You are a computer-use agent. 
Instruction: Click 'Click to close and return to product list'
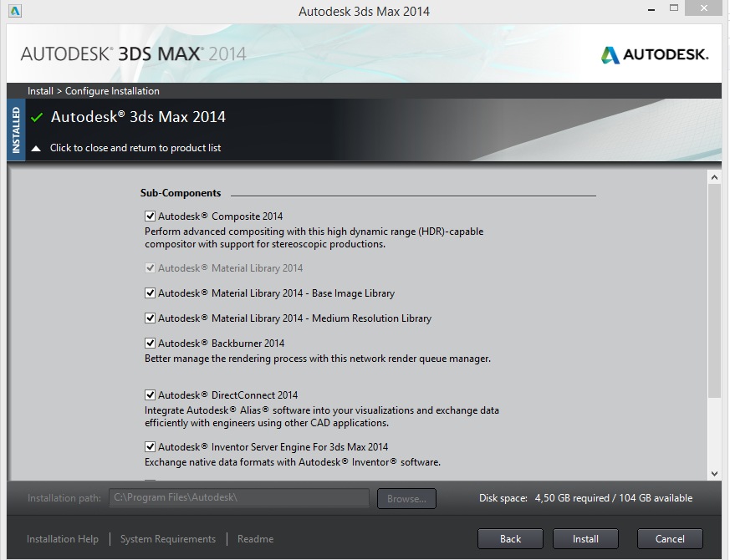(x=135, y=148)
